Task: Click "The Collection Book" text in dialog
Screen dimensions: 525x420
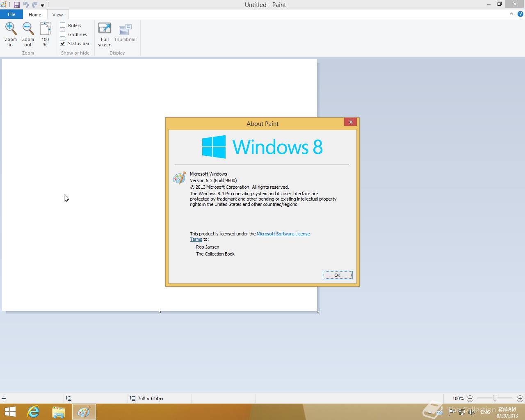Action: 215,254
